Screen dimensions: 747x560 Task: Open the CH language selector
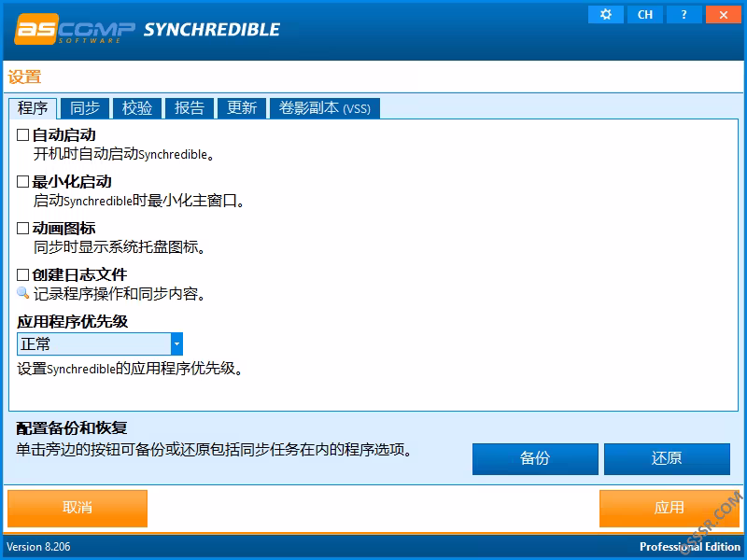tap(645, 15)
